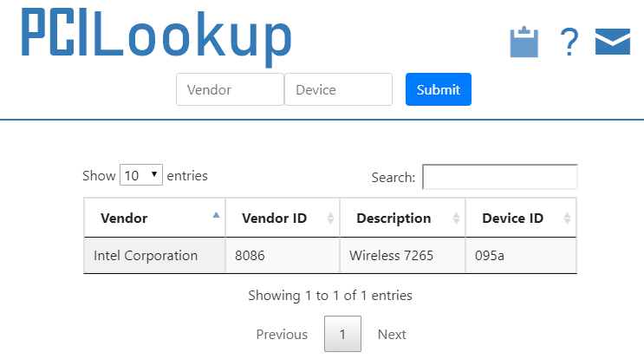Screen dimensions: 644x359
Task: Open the Show entries dropdown
Action: [x=141, y=175]
